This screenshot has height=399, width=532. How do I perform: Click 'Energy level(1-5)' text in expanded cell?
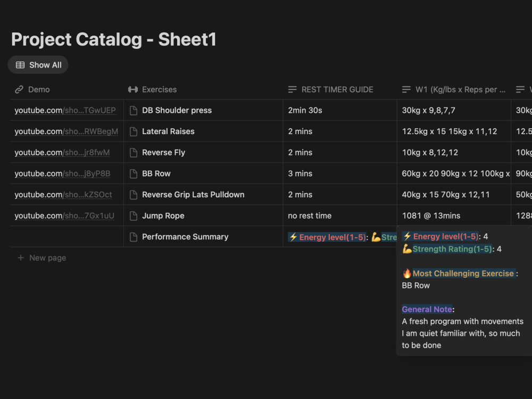445,237
